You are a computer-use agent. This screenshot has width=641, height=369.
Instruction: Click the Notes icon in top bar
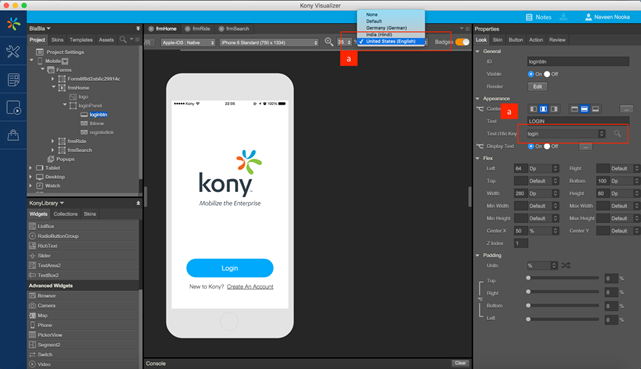[x=529, y=17]
